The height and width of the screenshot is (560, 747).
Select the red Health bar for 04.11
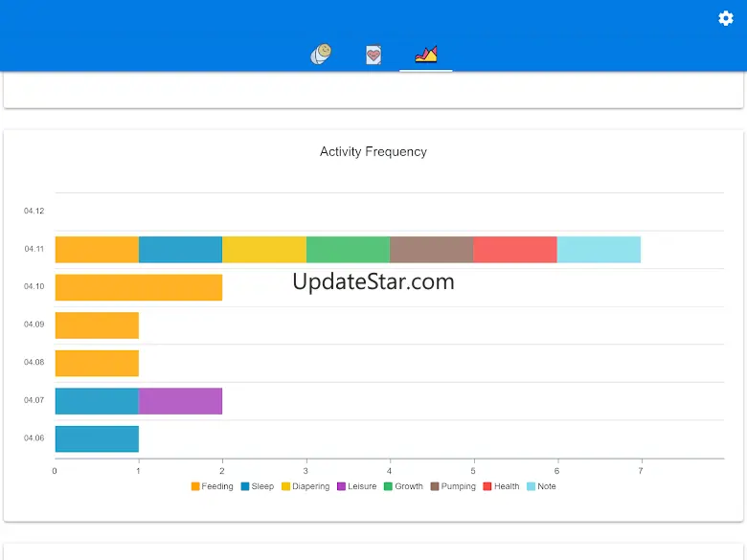(515, 250)
